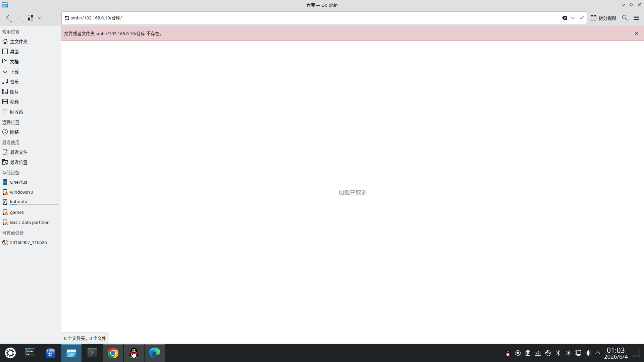Viewport: 644px width, 362px height.
Task: Mute via the volume tray icon
Action: 588,353
